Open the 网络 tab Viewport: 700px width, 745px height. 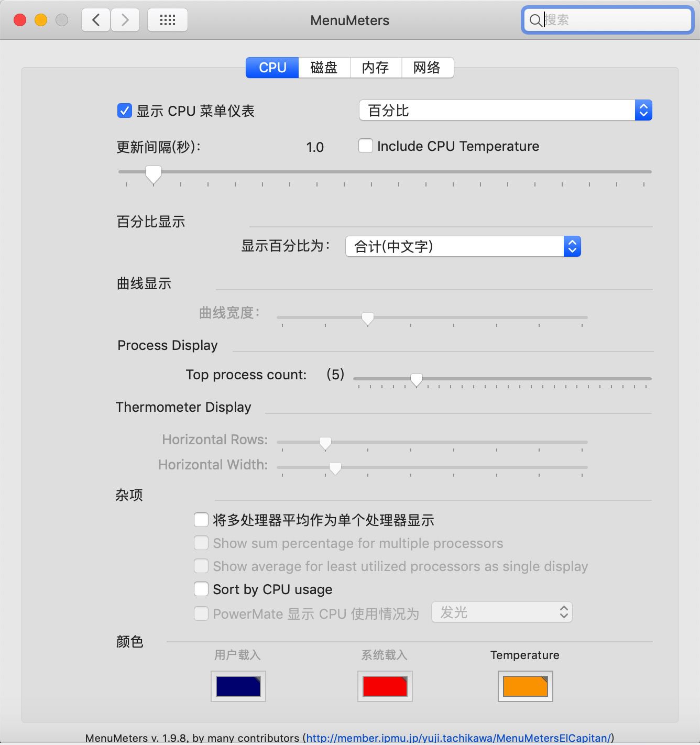(x=427, y=68)
